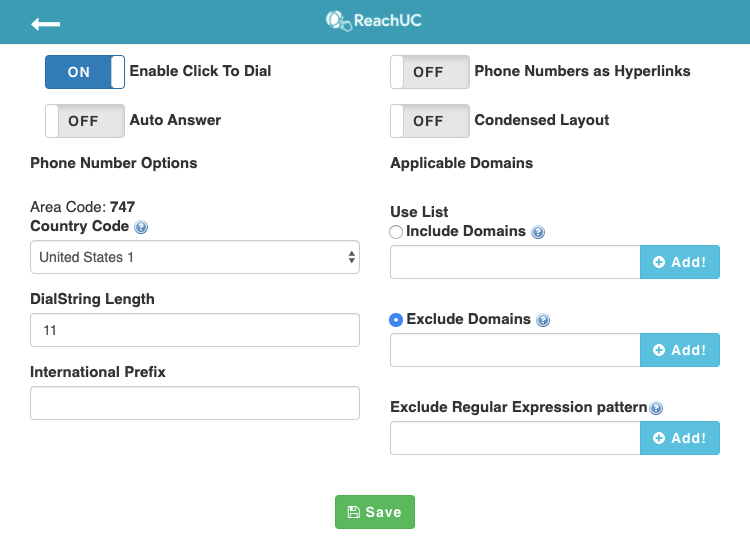Toggle Enable Click To Dial switch off
The image size is (750, 539).
click(85, 72)
